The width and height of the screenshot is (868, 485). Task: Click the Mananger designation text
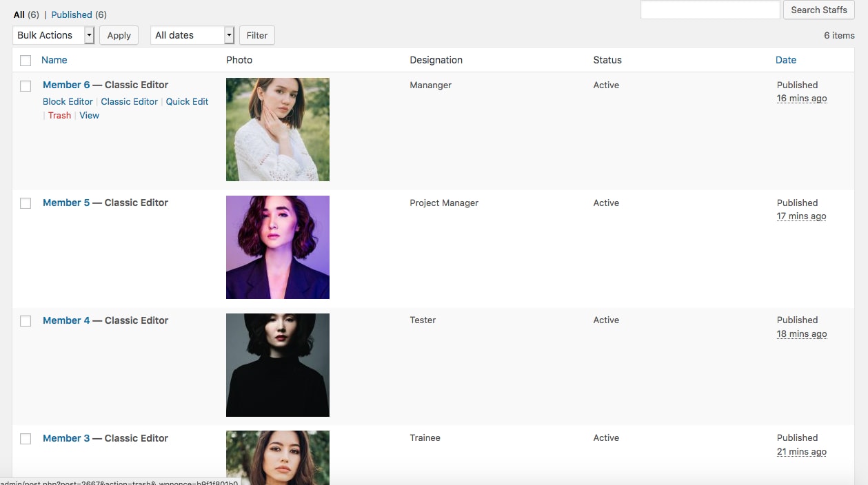430,85
